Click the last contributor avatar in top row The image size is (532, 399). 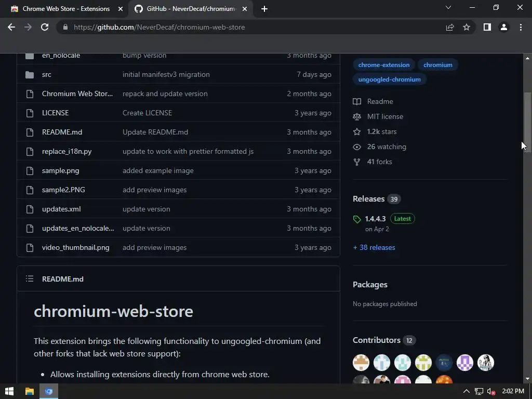486,363
